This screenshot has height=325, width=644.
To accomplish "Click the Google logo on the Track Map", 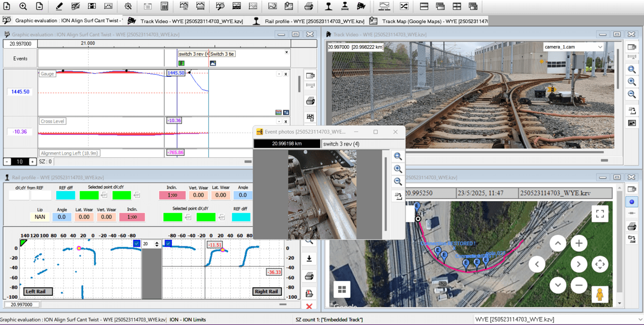I will coord(346,306).
